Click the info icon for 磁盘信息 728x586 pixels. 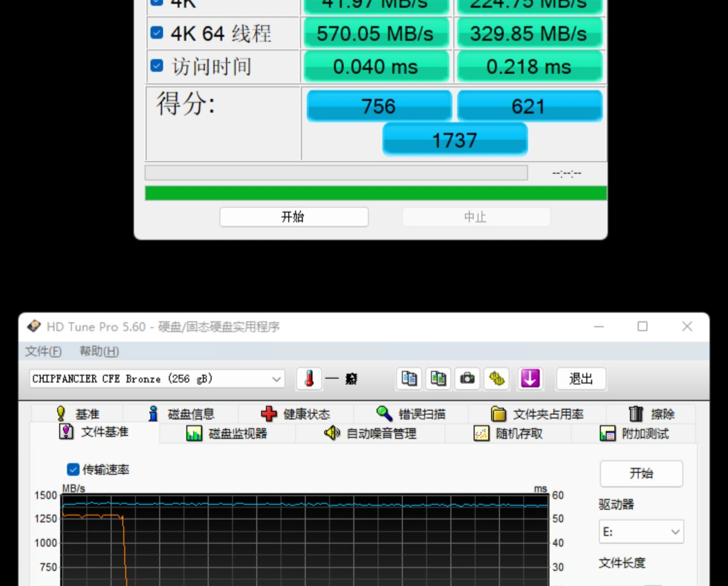coord(153,414)
